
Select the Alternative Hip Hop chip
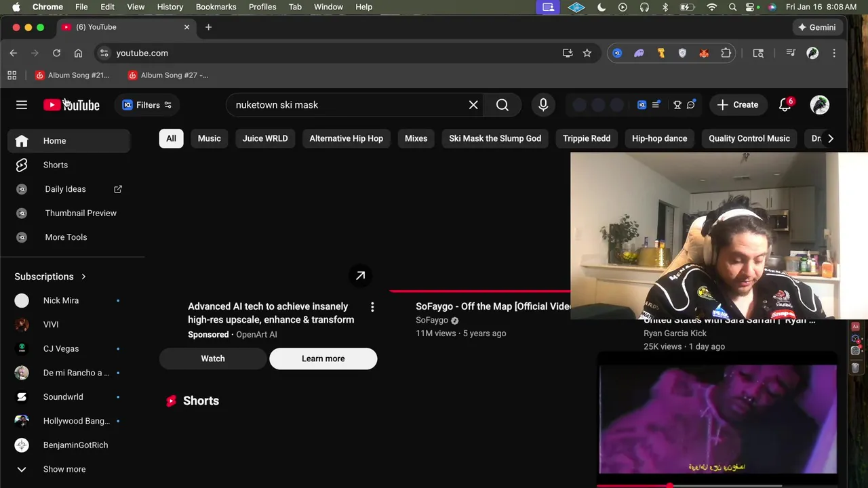[x=347, y=138]
